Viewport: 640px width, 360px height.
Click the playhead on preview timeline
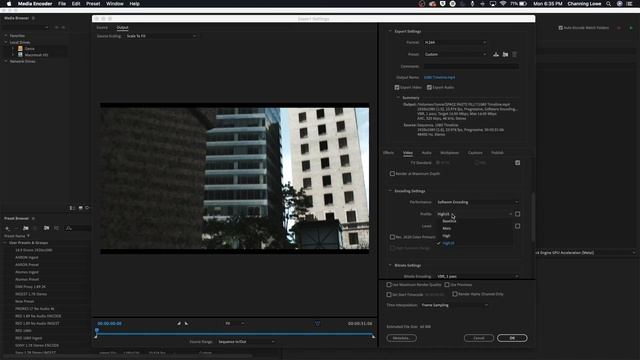[x=97, y=329]
